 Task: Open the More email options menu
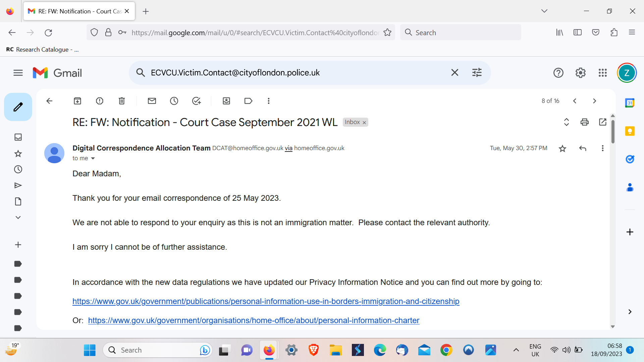(x=269, y=101)
